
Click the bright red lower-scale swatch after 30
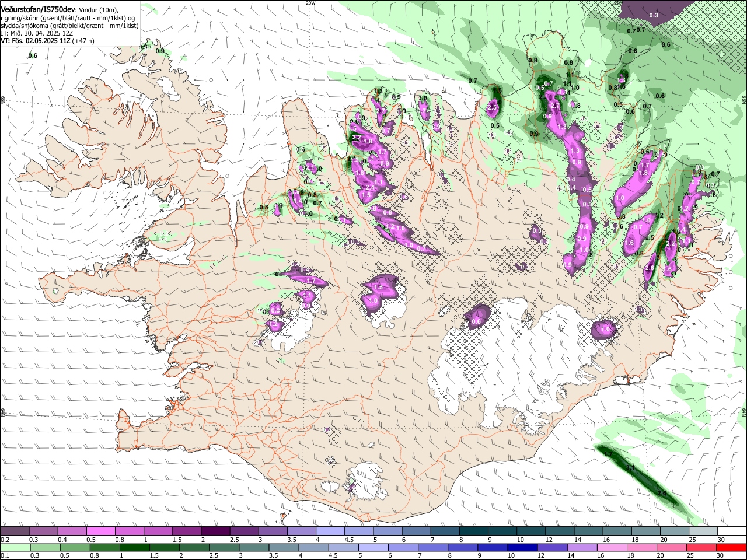pyautogui.click(x=731, y=548)
